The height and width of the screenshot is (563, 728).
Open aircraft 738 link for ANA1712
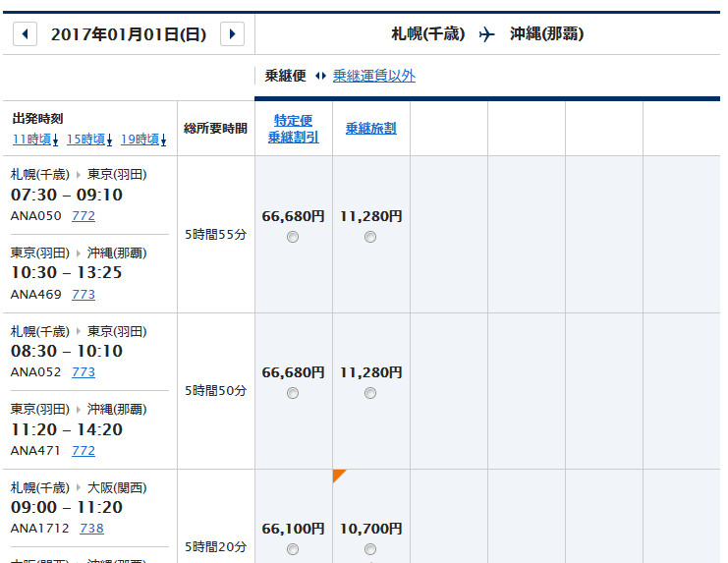pos(92,529)
